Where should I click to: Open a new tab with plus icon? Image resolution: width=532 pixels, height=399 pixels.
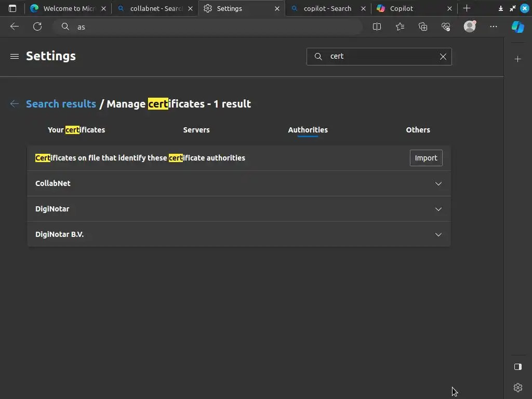[x=467, y=8]
